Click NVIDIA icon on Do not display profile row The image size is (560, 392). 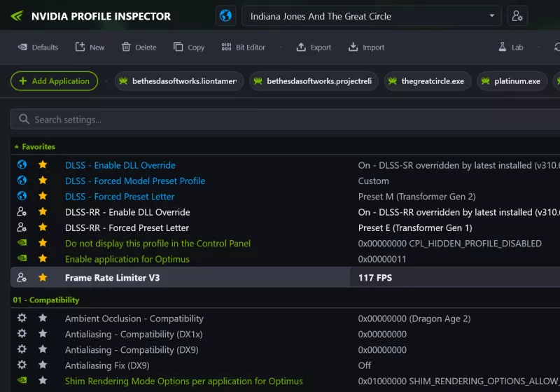click(22, 243)
